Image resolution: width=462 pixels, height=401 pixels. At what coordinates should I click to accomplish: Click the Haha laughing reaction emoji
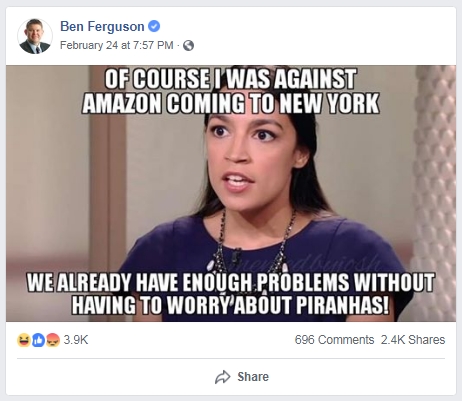(x=24, y=340)
